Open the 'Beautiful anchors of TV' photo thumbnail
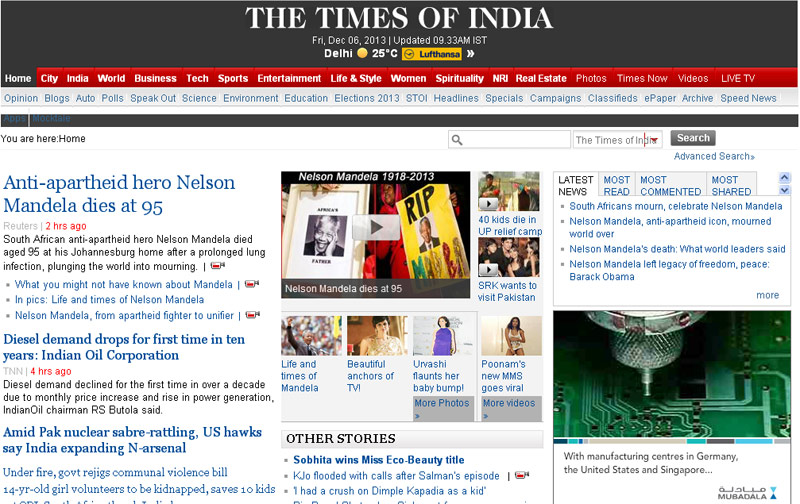This screenshot has height=504, width=800. point(377,335)
